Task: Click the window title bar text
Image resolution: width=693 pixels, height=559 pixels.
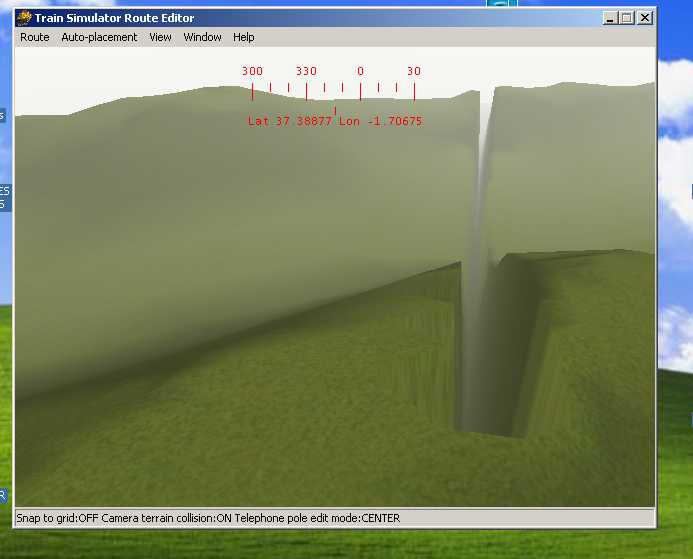Action: click(x=115, y=18)
